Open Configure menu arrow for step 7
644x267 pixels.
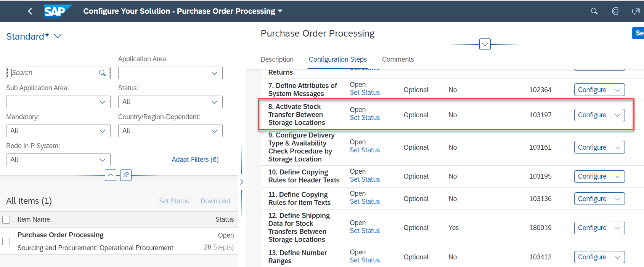[x=617, y=90]
